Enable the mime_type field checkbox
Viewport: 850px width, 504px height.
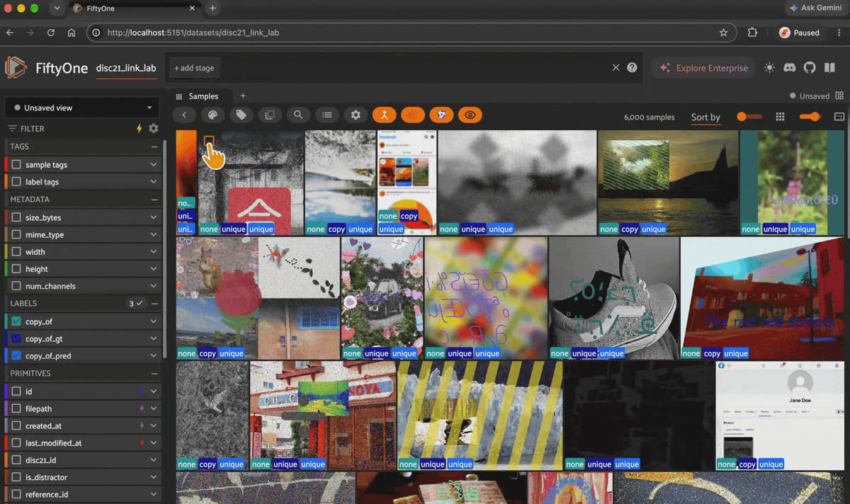tap(16, 234)
